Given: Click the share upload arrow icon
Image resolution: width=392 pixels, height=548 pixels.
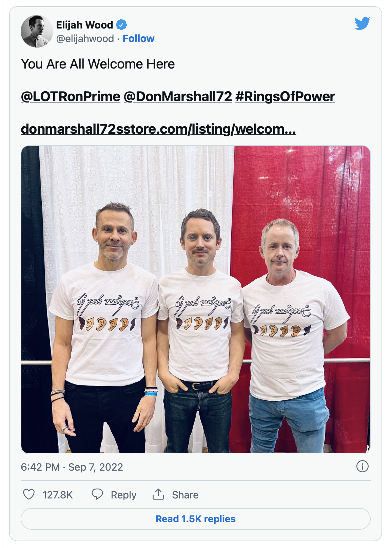Looking at the screenshot, I should pos(158,494).
